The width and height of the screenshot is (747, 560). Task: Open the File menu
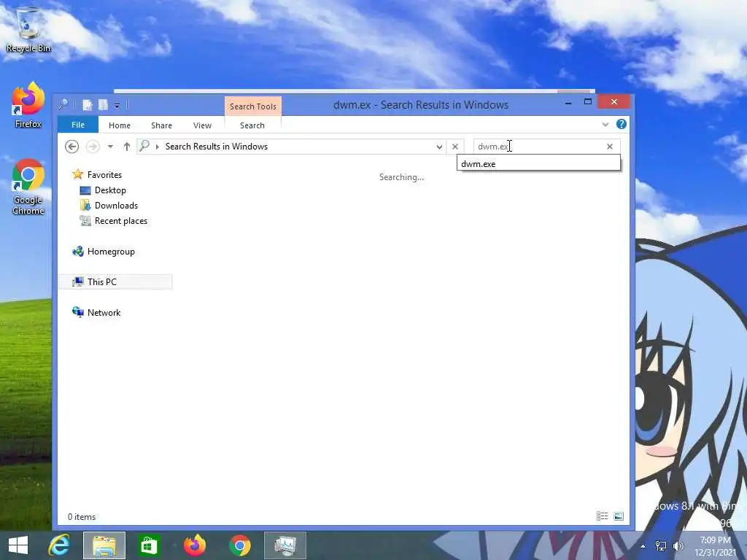point(77,125)
